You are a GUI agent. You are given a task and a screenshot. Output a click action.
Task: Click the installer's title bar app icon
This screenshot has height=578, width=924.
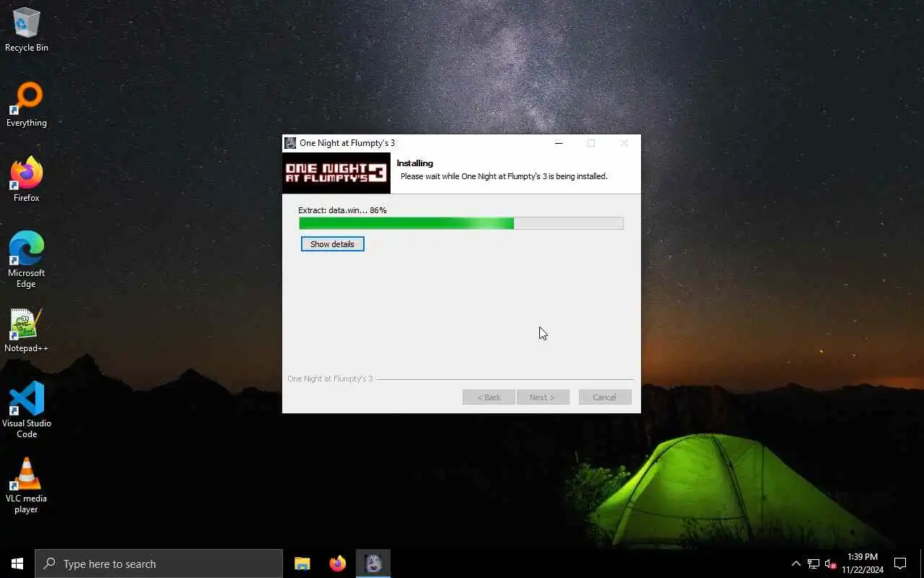click(290, 143)
